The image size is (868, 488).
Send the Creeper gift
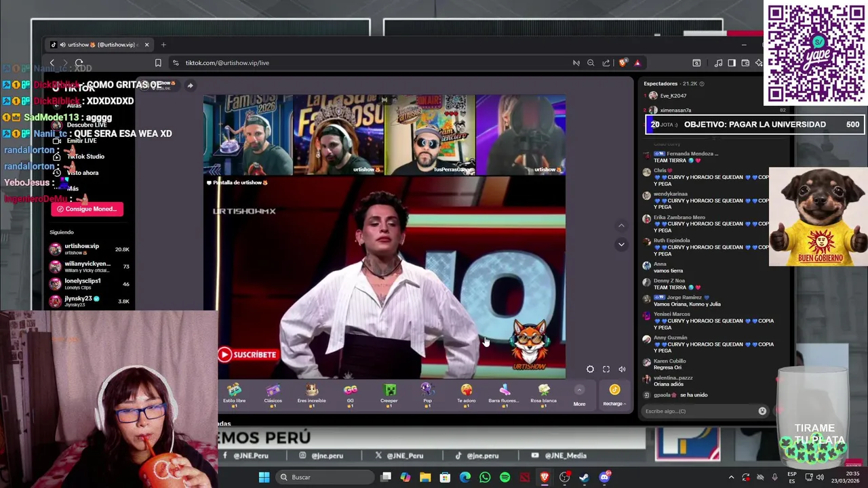click(x=389, y=394)
